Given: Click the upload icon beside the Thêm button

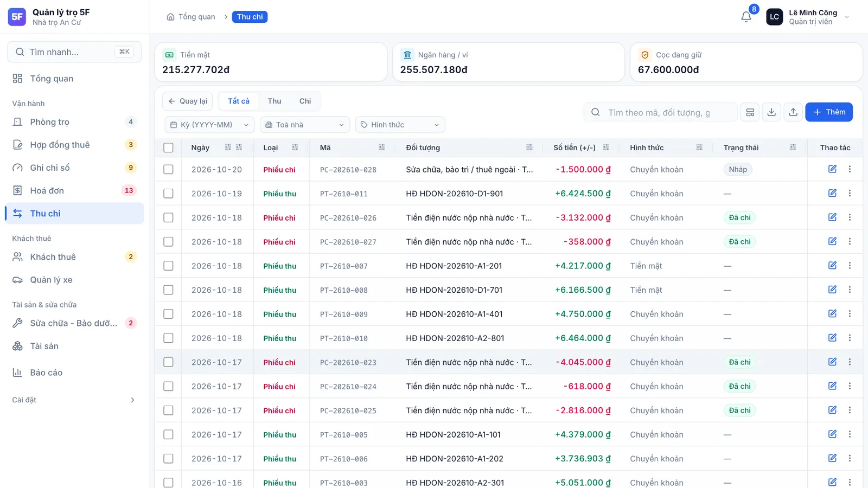Looking at the screenshot, I should (x=793, y=112).
